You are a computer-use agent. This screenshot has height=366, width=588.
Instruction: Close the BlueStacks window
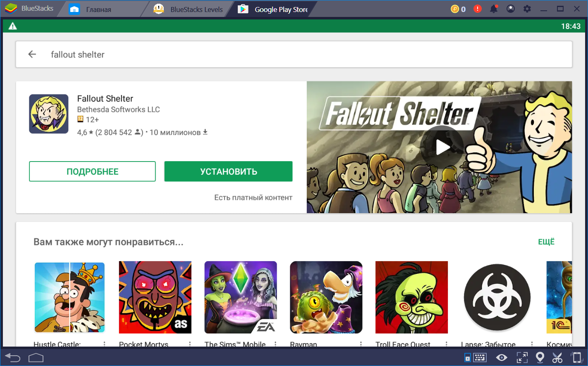(x=577, y=9)
